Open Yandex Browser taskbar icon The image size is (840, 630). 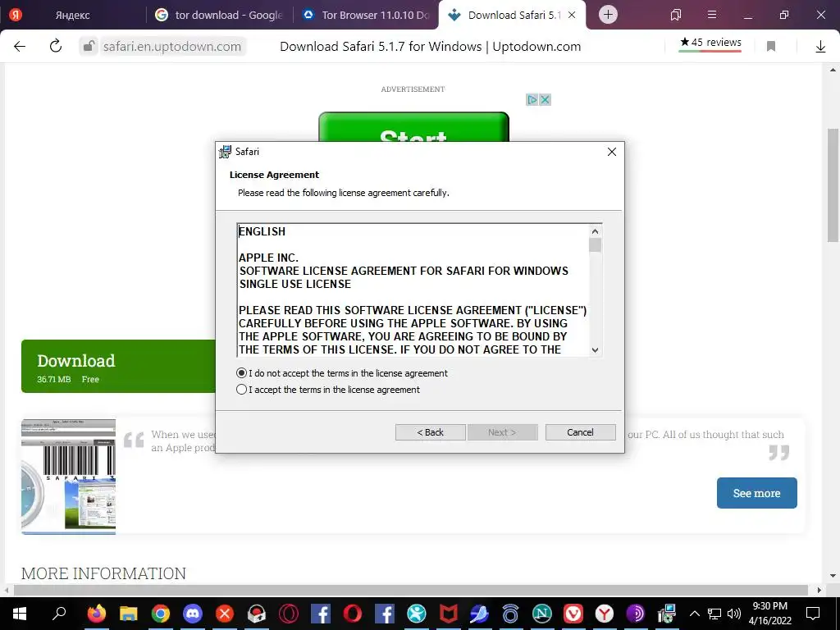click(605, 613)
